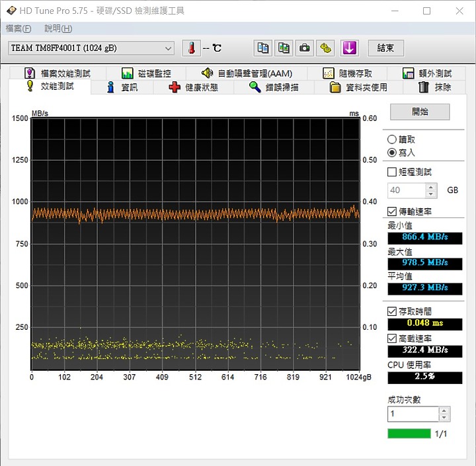The height and width of the screenshot is (466, 476).
Task: Click the thermometer temperature icon
Action: tap(191, 48)
